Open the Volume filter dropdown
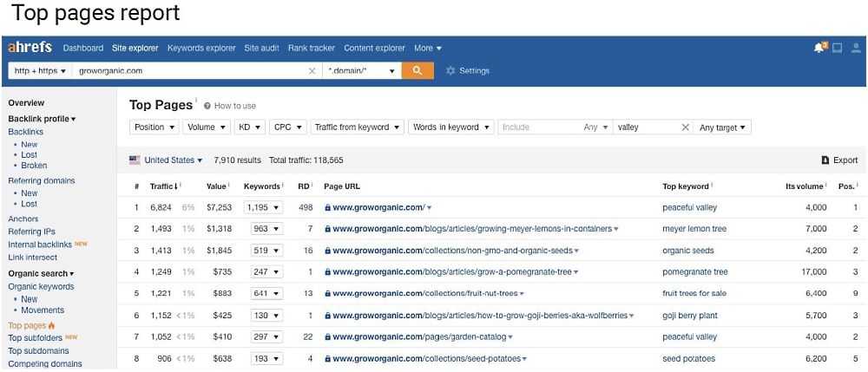This screenshot has height=372, width=868. coord(207,127)
